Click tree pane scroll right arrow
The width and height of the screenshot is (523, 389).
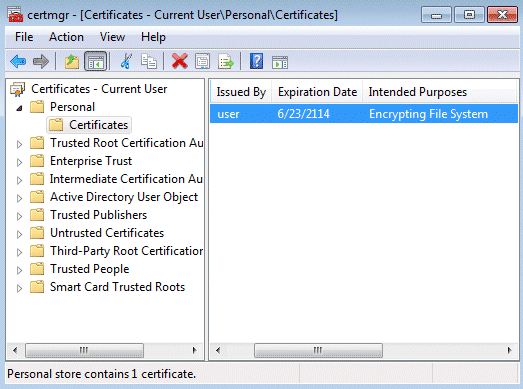click(x=194, y=350)
